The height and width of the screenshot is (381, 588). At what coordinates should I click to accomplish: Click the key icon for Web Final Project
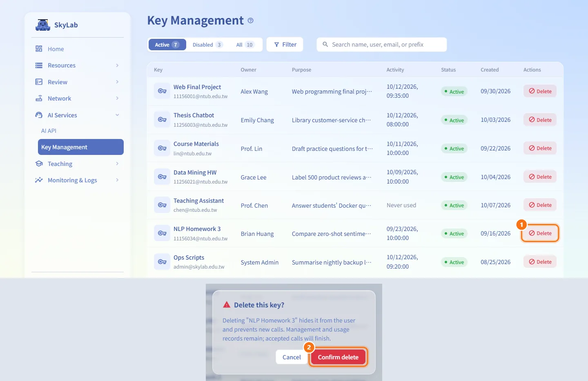pos(162,91)
